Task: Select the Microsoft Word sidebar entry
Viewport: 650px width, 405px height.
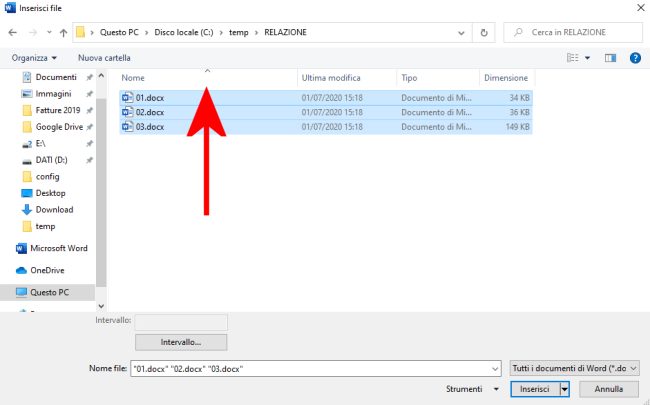Action: tap(52, 248)
